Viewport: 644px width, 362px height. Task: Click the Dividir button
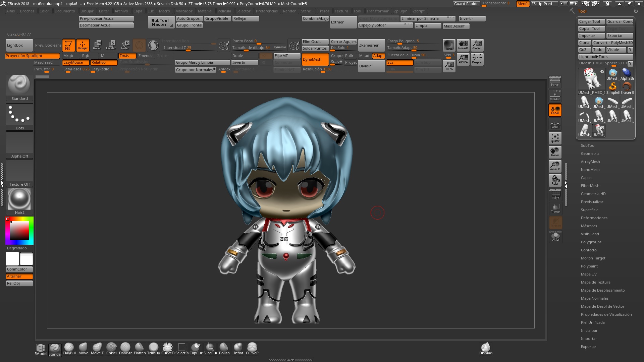[371, 66]
